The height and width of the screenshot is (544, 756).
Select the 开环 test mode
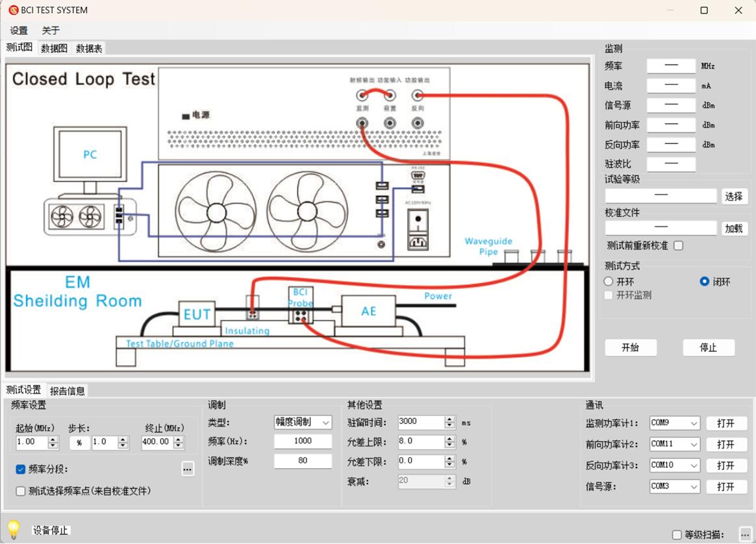point(609,281)
